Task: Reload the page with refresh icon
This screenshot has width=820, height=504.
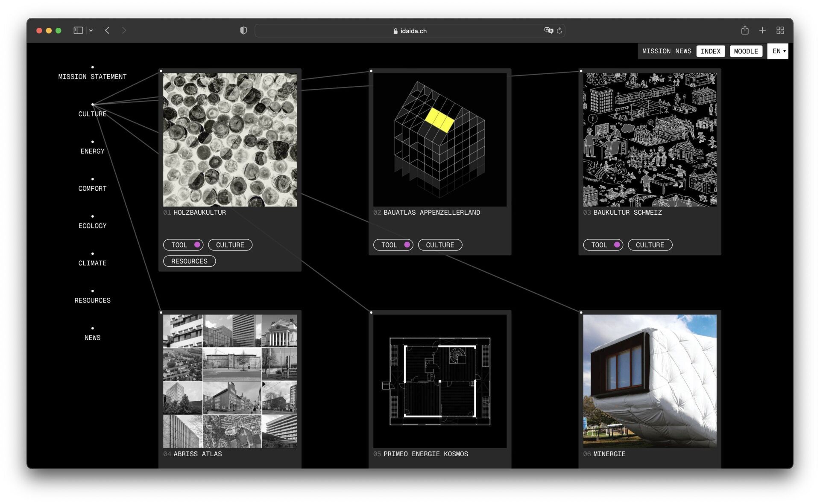Action: point(559,31)
